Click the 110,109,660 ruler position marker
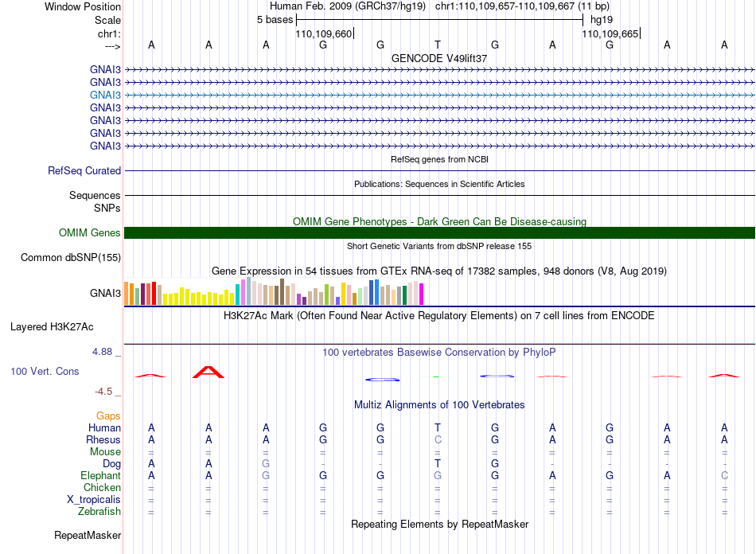 tap(324, 33)
